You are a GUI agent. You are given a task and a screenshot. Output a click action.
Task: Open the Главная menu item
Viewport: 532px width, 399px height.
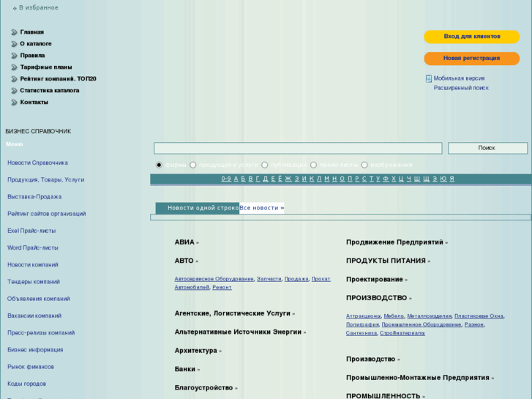point(32,32)
